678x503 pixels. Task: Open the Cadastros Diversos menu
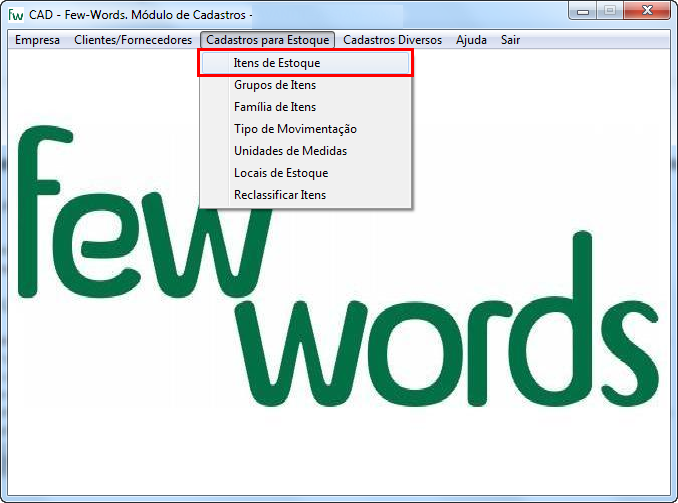pyautogui.click(x=392, y=40)
